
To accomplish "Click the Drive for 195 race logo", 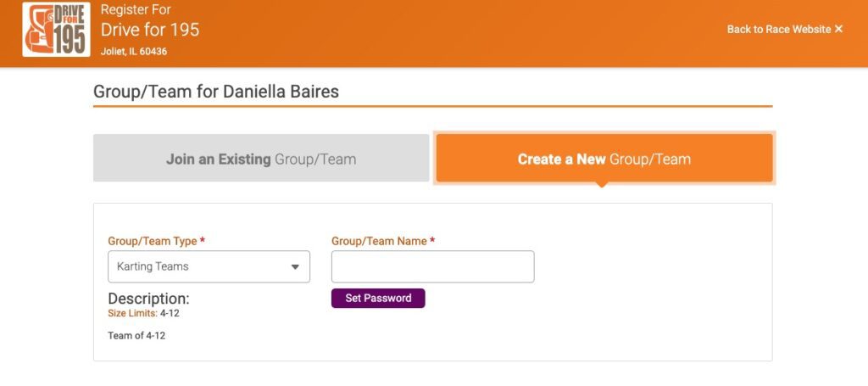I will [x=57, y=30].
